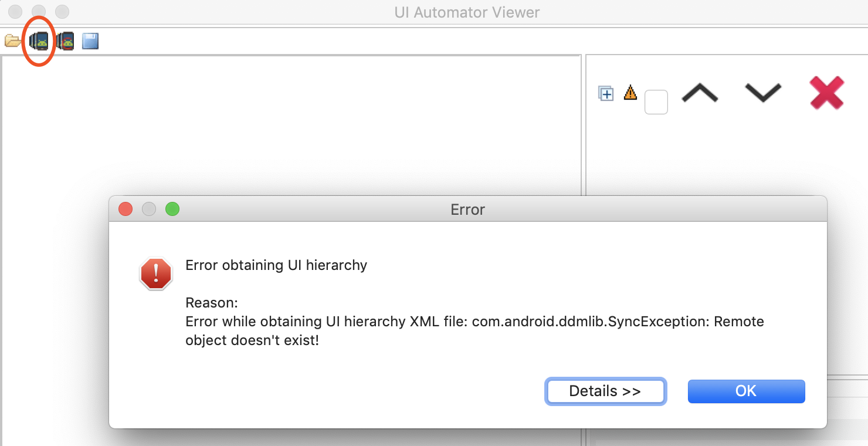Go to next result with the down chevron

763,93
